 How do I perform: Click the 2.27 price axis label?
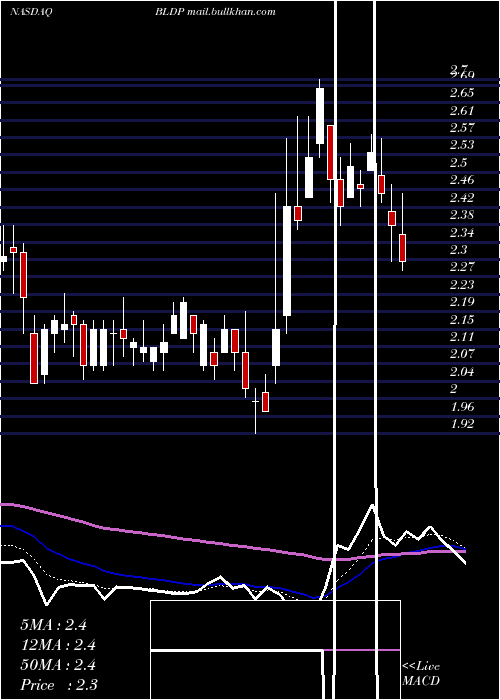click(x=462, y=267)
